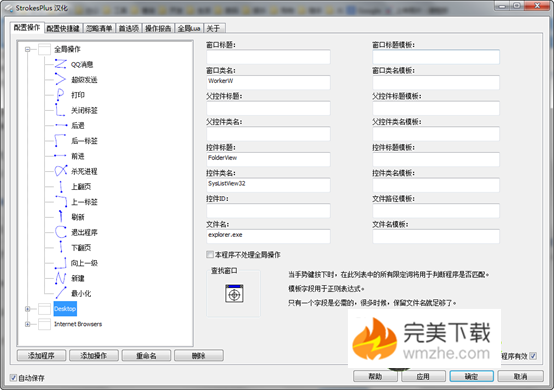Select the 新建 N-shaped gesture icon
The image size is (554, 390).
tap(60, 278)
